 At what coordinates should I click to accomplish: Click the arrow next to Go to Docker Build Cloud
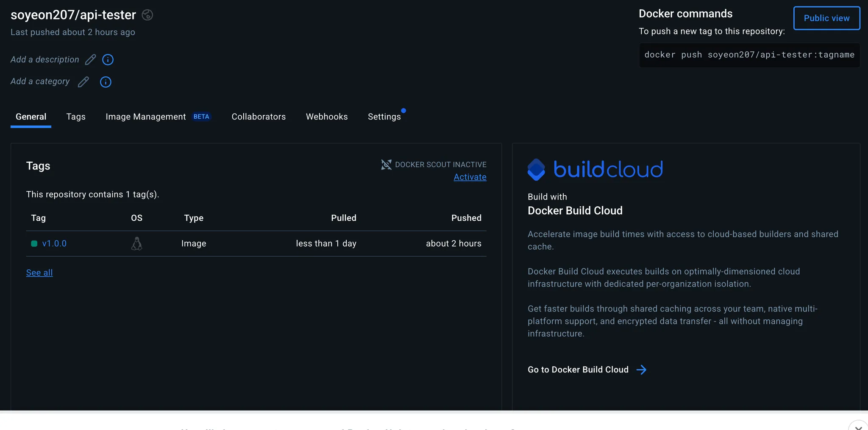pos(641,370)
